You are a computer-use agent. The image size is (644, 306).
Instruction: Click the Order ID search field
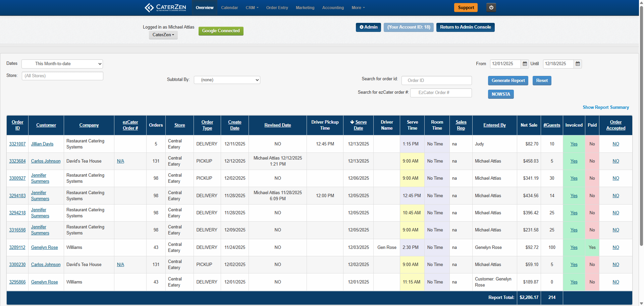436,81
